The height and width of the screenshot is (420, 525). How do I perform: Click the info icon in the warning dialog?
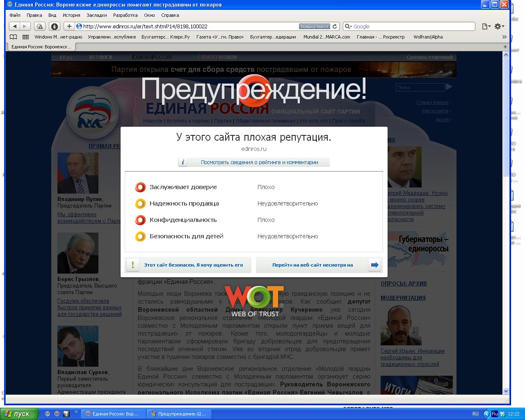point(183,162)
